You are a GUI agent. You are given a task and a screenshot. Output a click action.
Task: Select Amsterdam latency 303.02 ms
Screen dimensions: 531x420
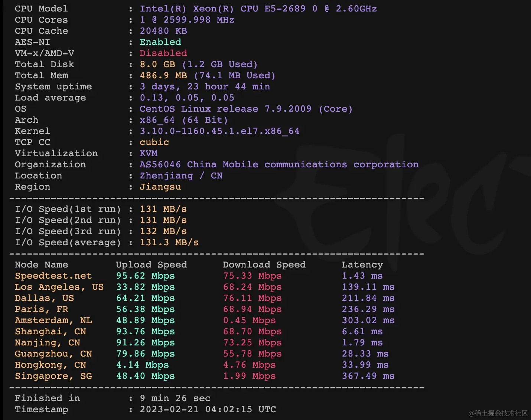[x=368, y=320]
